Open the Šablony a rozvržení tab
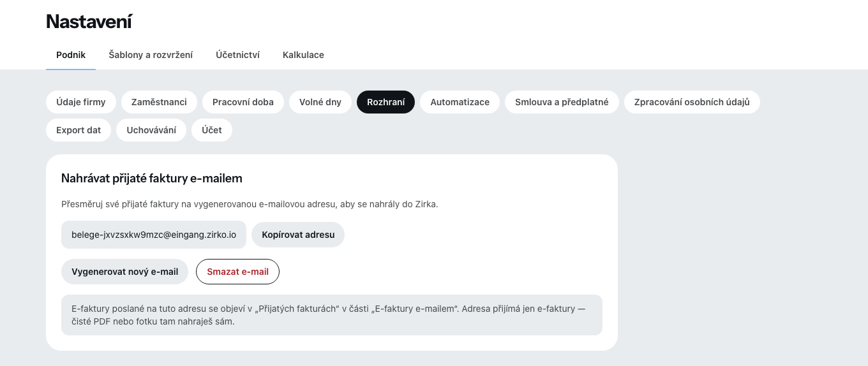 tap(151, 55)
